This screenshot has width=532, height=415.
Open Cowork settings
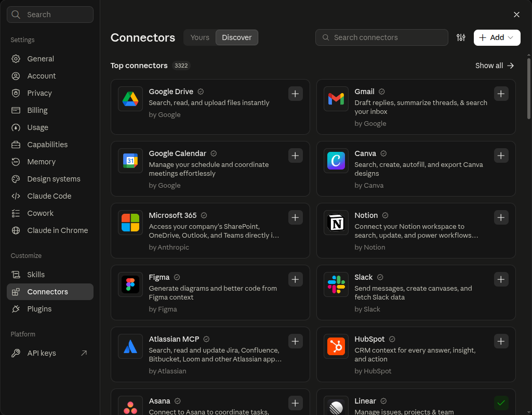pyautogui.click(x=50, y=213)
